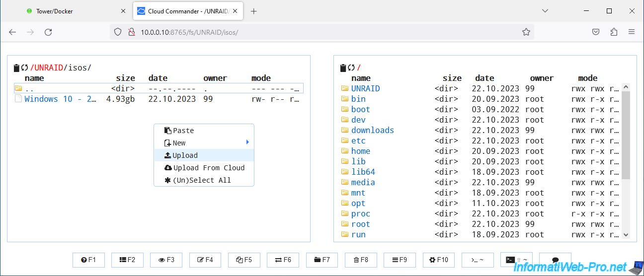
Task: Choose Upload from the context menu
Action: click(185, 155)
